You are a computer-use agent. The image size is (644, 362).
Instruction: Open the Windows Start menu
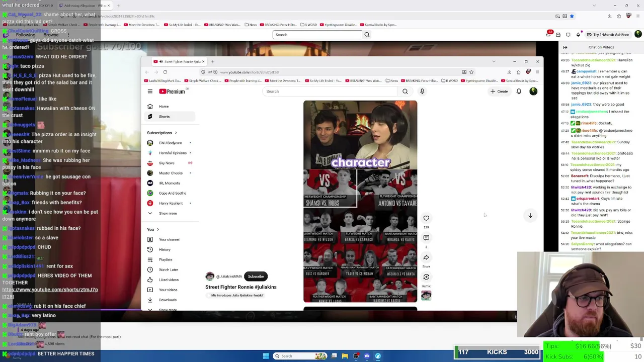coord(266,356)
